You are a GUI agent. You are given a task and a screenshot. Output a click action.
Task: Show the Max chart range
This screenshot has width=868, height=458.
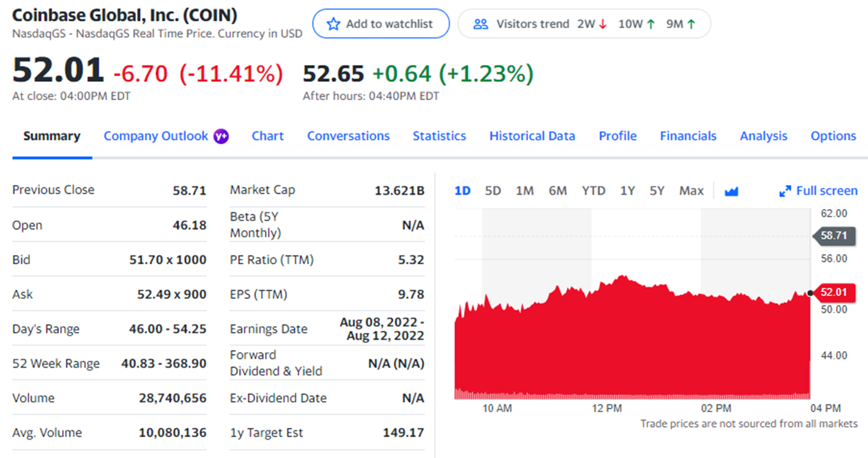(691, 191)
